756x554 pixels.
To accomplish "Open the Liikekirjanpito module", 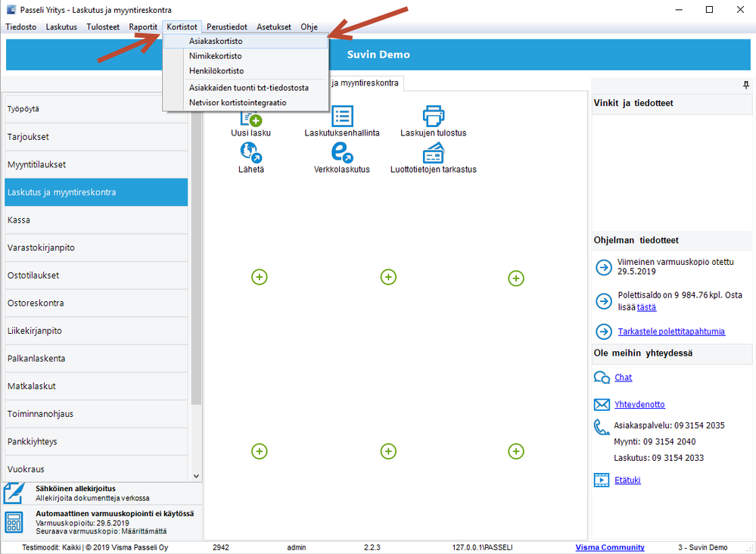I will coord(96,331).
